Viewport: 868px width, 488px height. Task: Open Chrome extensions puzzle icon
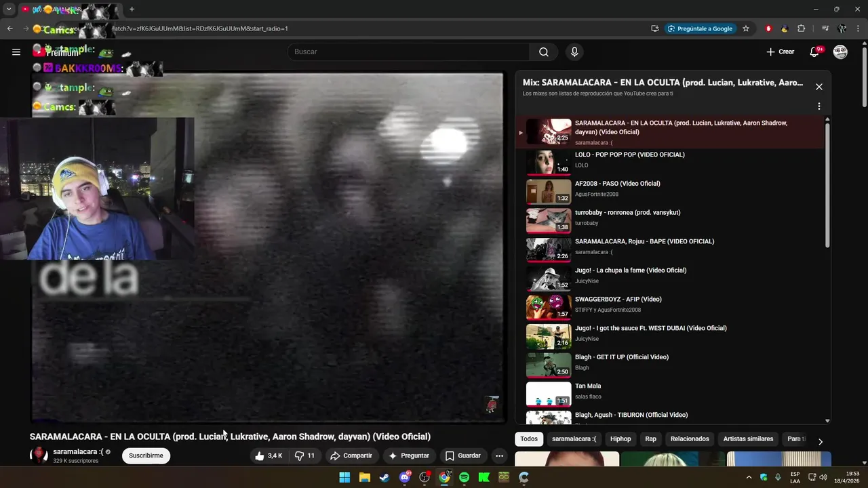[801, 28]
